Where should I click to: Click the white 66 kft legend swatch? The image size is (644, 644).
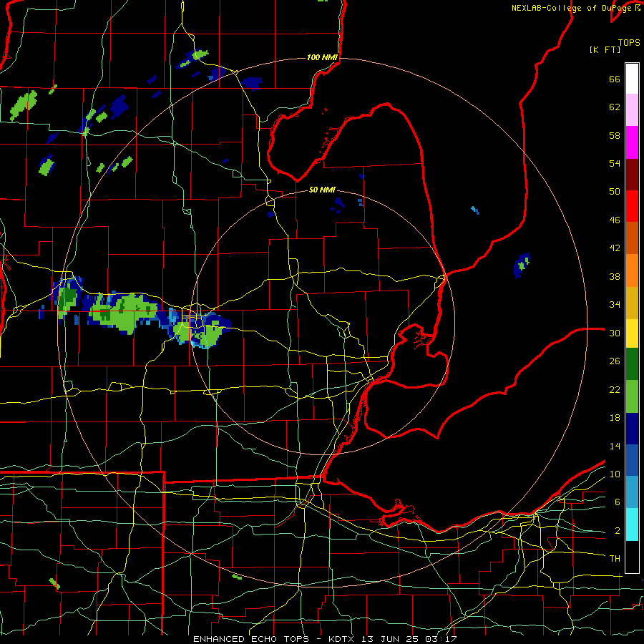coord(632,79)
